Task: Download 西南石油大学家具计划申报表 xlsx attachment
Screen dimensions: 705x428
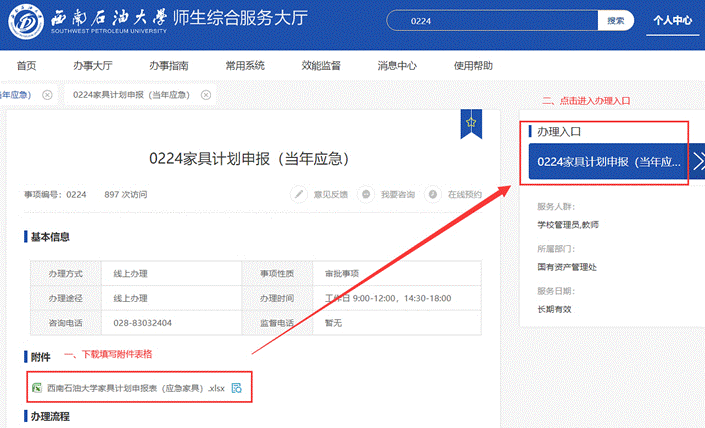Action: [x=136, y=387]
